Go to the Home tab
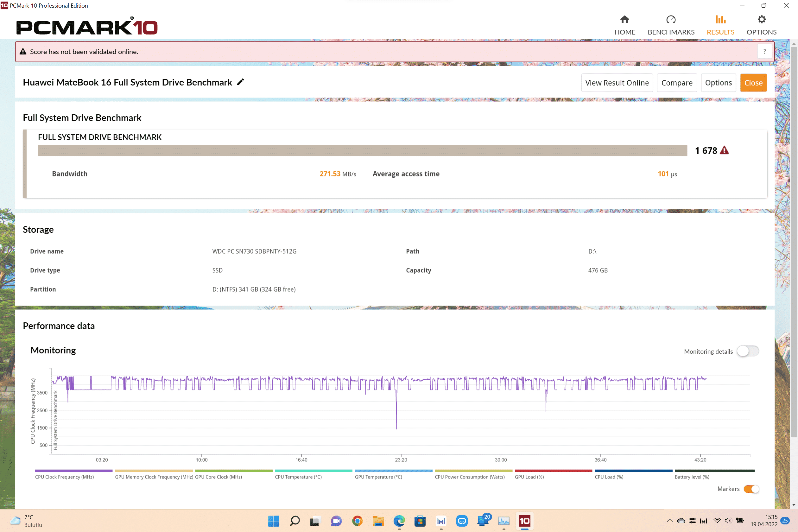Viewport: 798px width, 532px height. click(624, 25)
